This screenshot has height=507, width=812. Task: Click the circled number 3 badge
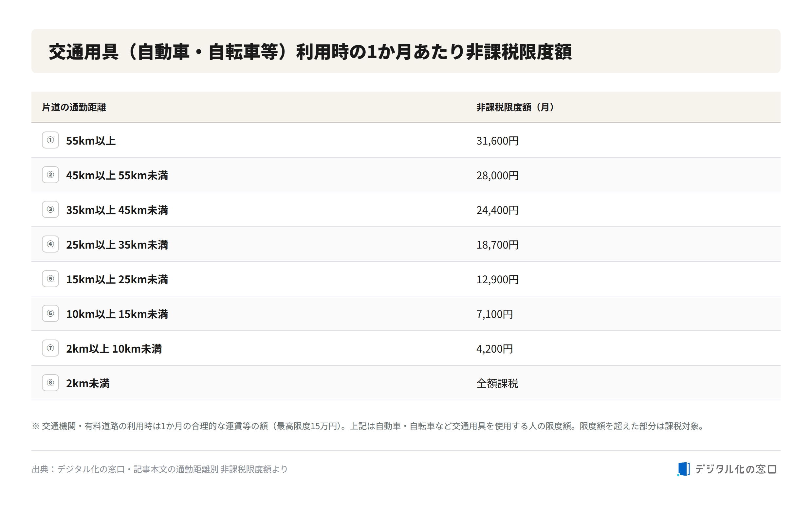pos(50,210)
